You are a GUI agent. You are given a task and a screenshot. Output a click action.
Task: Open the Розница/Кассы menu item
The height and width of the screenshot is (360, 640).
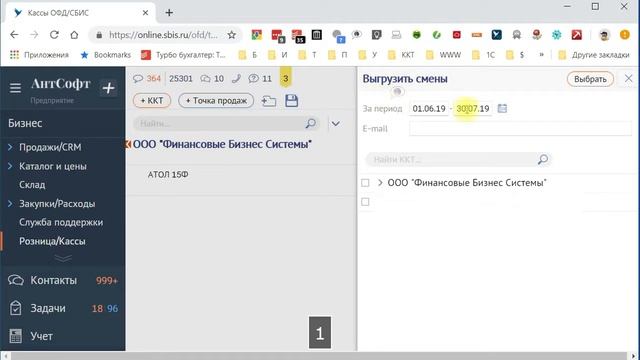coord(52,241)
